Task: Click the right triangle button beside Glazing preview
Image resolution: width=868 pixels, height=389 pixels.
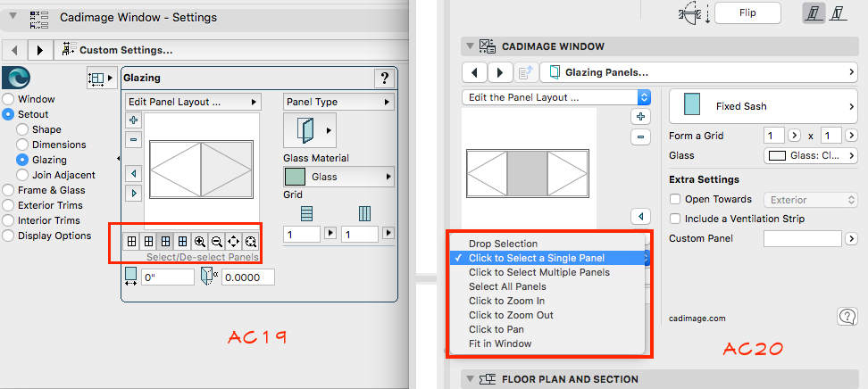Action: click(133, 194)
